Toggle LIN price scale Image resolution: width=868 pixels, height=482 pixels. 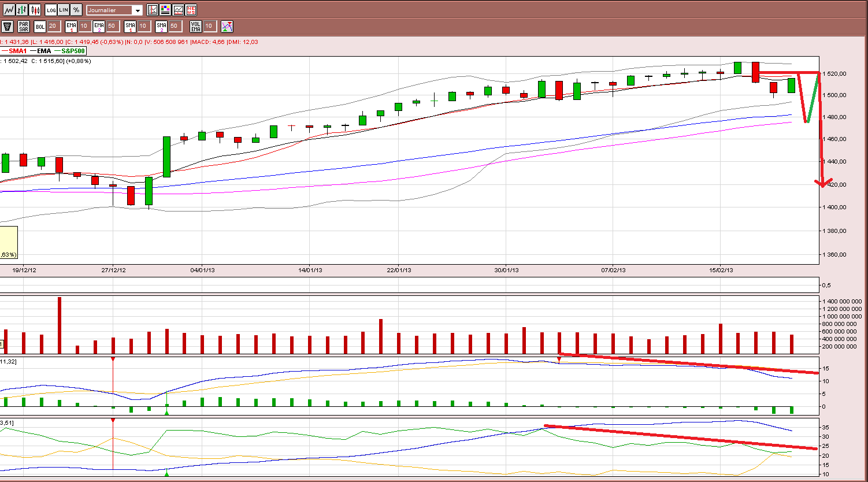point(64,10)
